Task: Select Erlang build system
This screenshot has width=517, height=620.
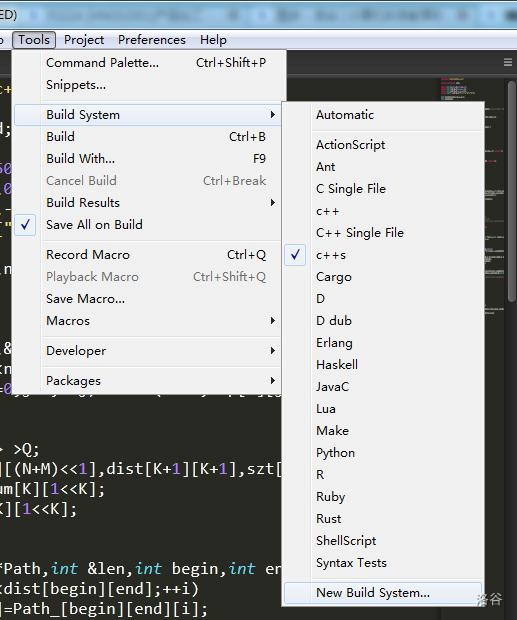Action: (383, 343)
